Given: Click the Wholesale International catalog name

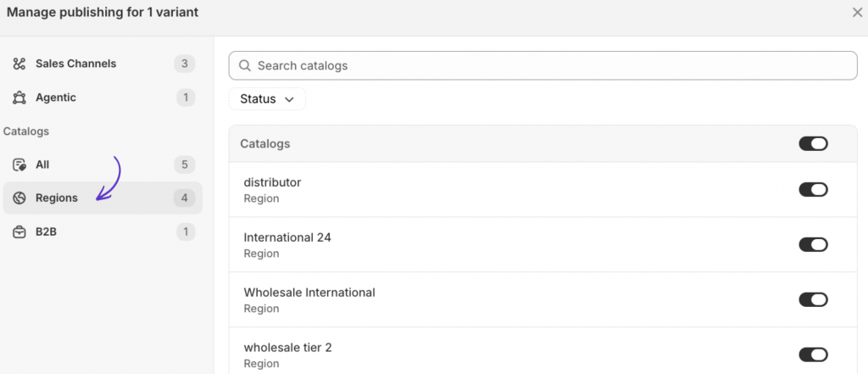Looking at the screenshot, I should [309, 292].
